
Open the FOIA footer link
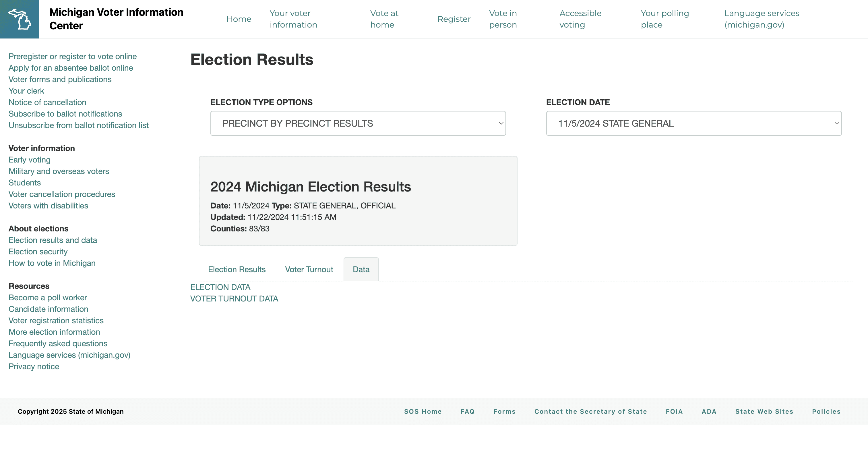click(x=674, y=411)
